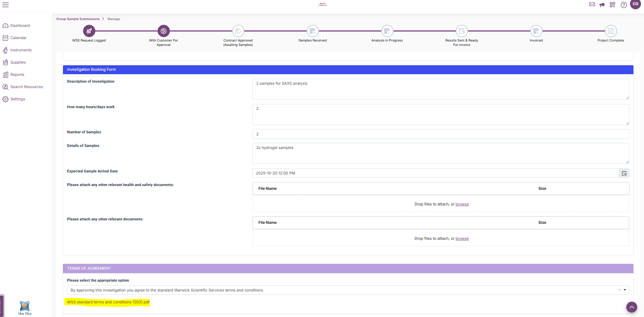Image resolution: width=644 pixels, height=317 pixels.
Task: Open the hamburger menu
Action: (x=5, y=5)
